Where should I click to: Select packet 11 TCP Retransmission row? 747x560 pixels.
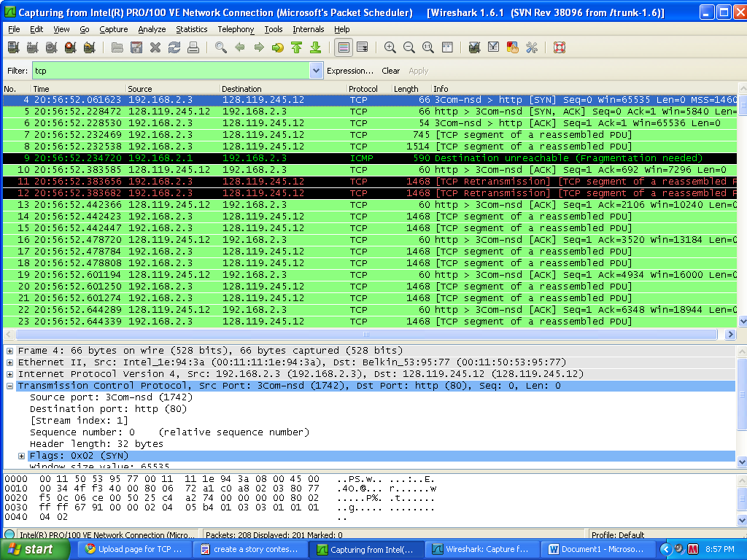click(x=370, y=182)
